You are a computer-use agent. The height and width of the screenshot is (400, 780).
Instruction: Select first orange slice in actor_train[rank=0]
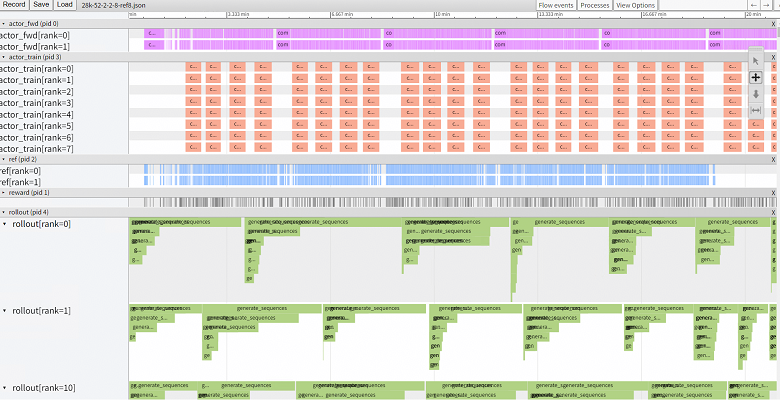pos(193,66)
